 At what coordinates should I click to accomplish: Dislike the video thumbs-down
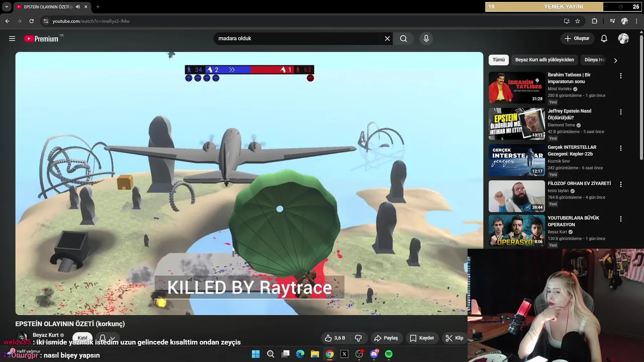359,338
